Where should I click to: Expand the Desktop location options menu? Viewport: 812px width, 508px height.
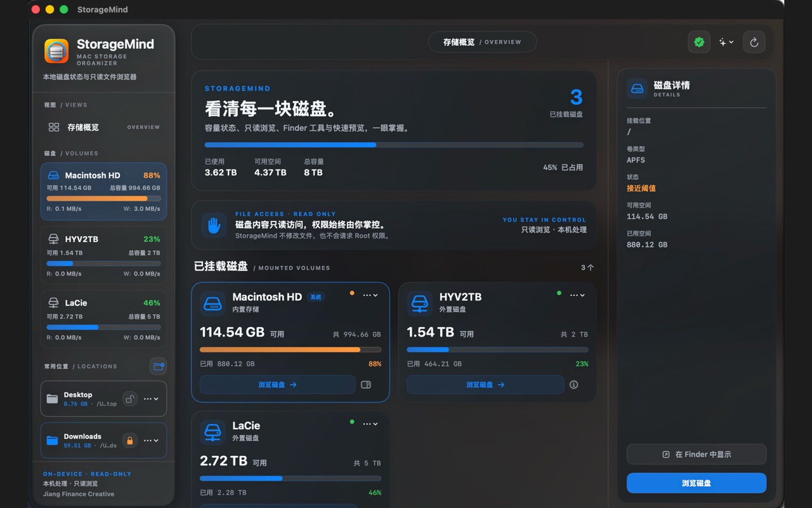pos(151,399)
